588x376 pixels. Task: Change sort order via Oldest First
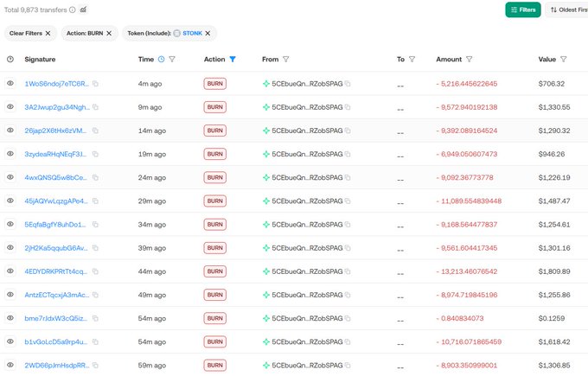(x=568, y=10)
